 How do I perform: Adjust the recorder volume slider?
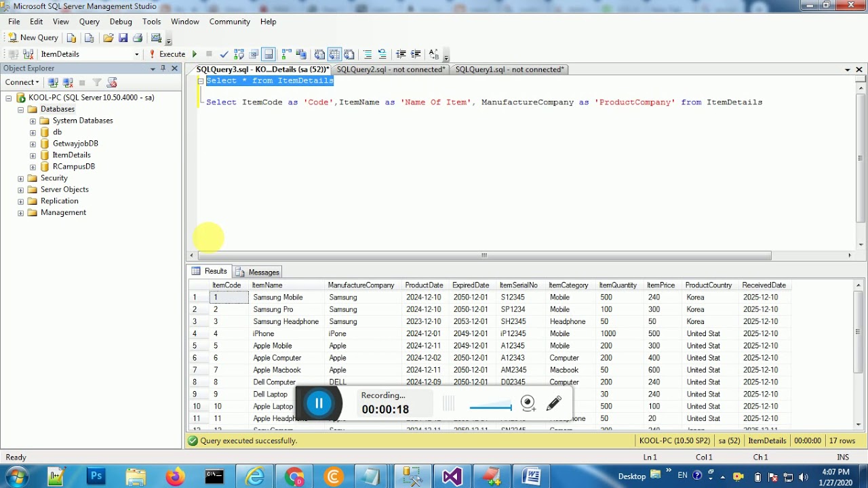coord(490,407)
